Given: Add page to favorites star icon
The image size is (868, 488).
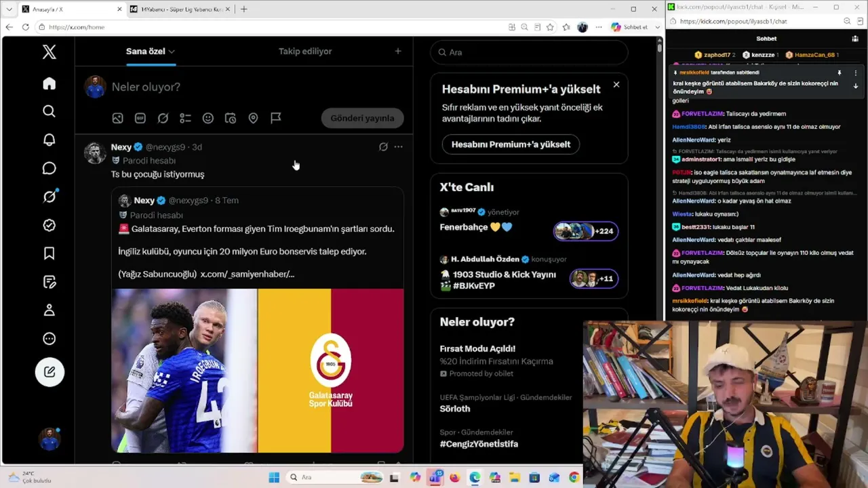Looking at the screenshot, I should [x=550, y=27].
